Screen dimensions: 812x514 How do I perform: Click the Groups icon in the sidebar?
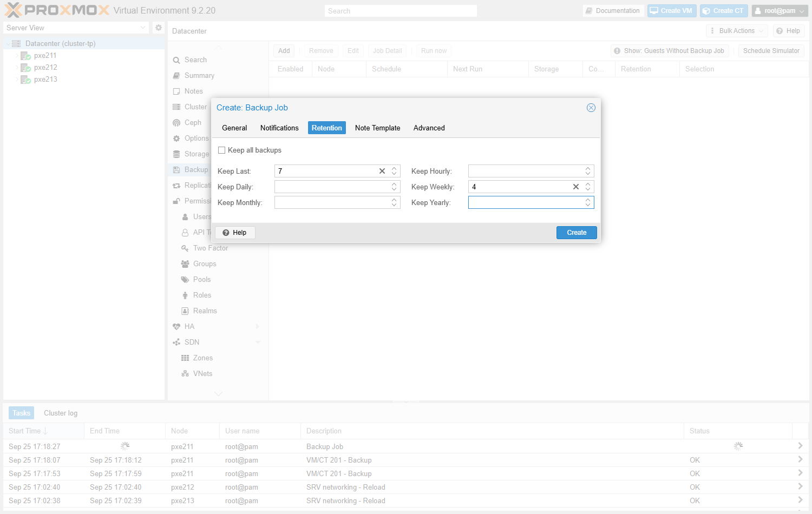pyautogui.click(x=185, y=264)
